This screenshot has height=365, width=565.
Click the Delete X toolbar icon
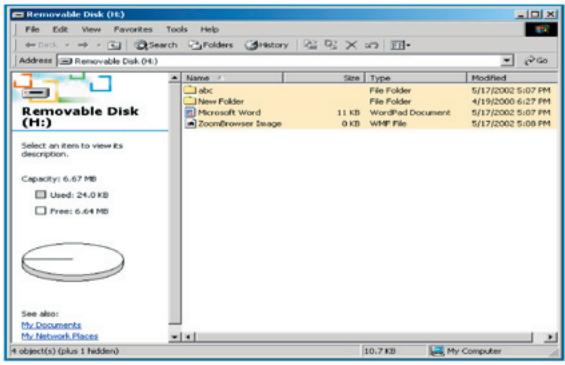351,45
